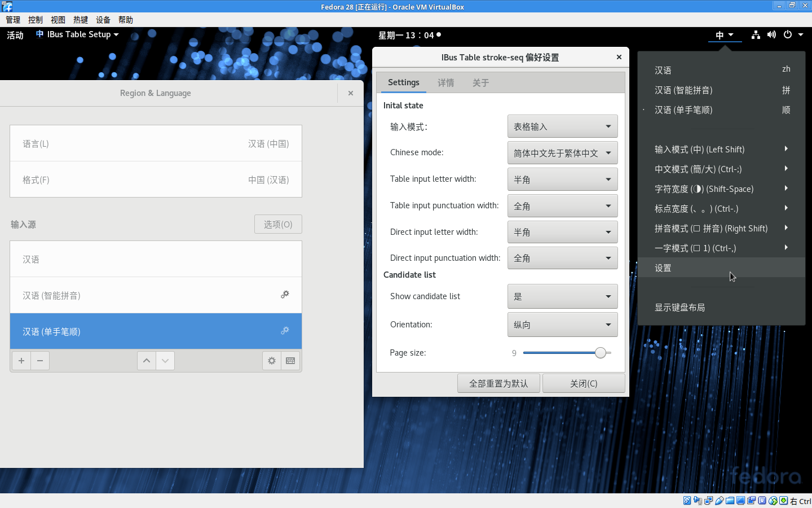Click VirtualBox CPU features indicator
812x508 pixels.
click(762, 501)
